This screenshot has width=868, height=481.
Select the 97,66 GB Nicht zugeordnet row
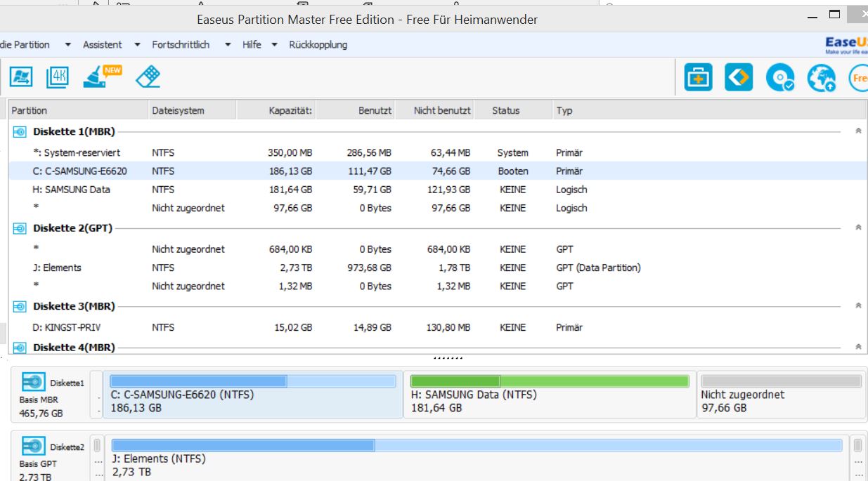tap(437, 208)
